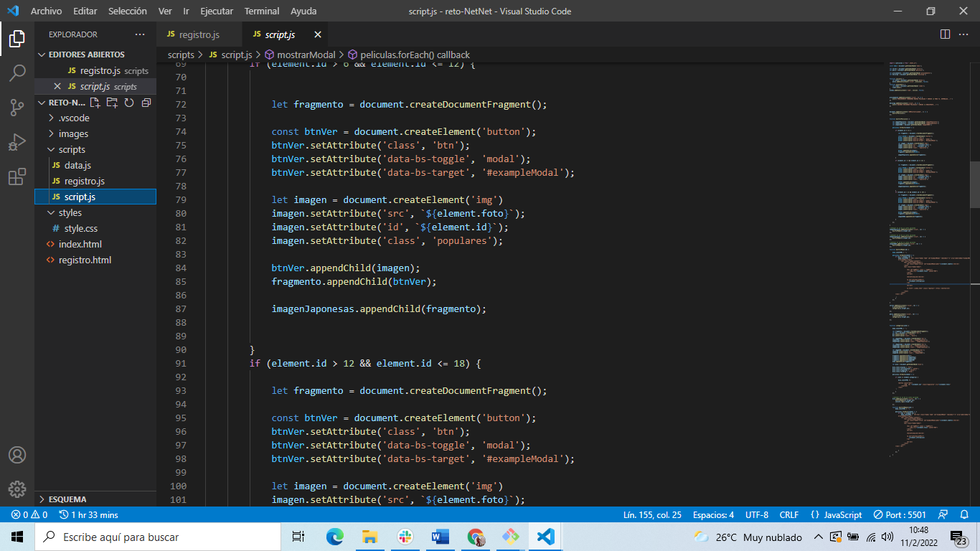Open data.js from the explorer tree
The height and width of the screenshot is (551, 980).
pyautogui.click(x=95, y=166)
